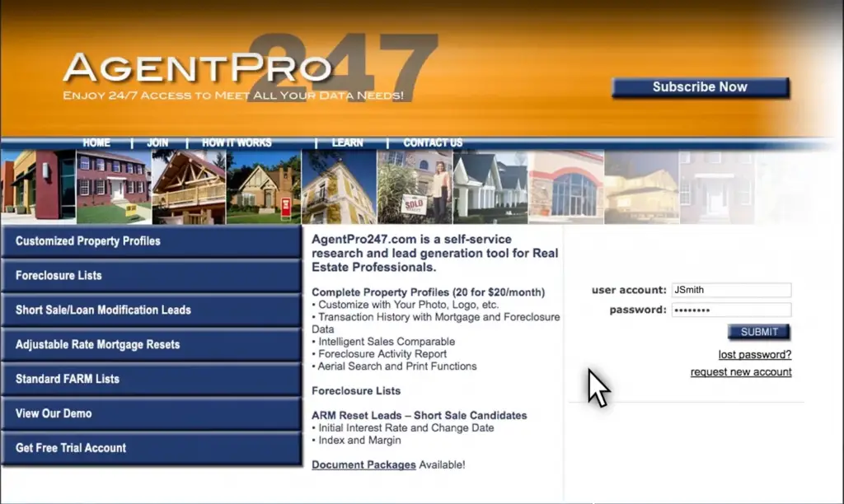The width and height of the screenshot is (844, 504).
Task: Click the 'Index and Margin' bullet
Action: coord(356,440)
